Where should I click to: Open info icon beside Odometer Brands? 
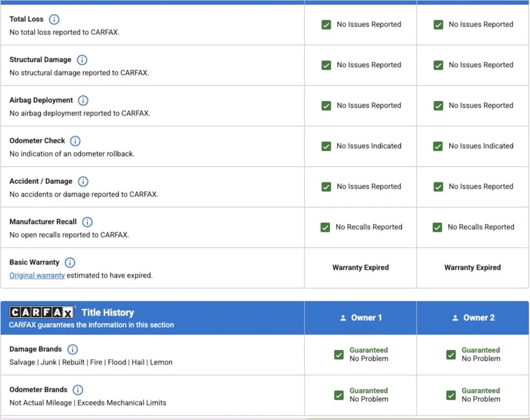(x=78, y=390)
